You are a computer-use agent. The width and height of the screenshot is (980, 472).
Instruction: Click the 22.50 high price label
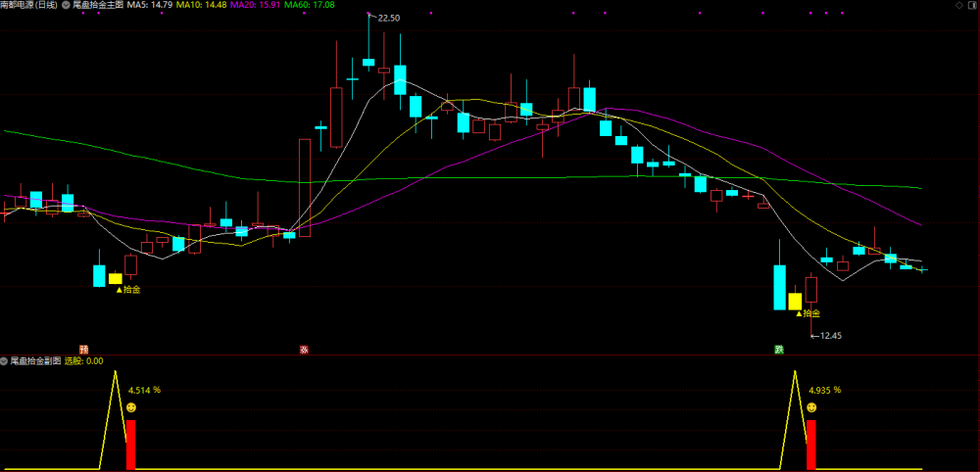point(389,18)
